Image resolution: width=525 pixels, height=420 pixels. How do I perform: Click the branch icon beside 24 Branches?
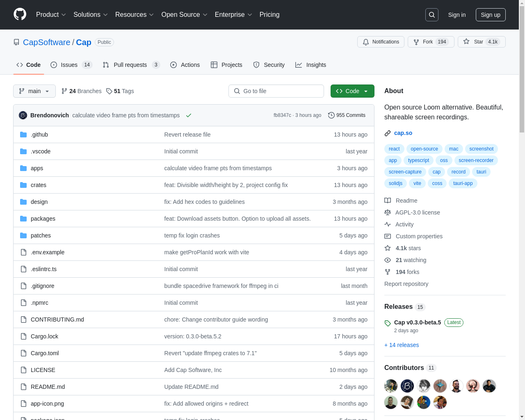[64, 91]
